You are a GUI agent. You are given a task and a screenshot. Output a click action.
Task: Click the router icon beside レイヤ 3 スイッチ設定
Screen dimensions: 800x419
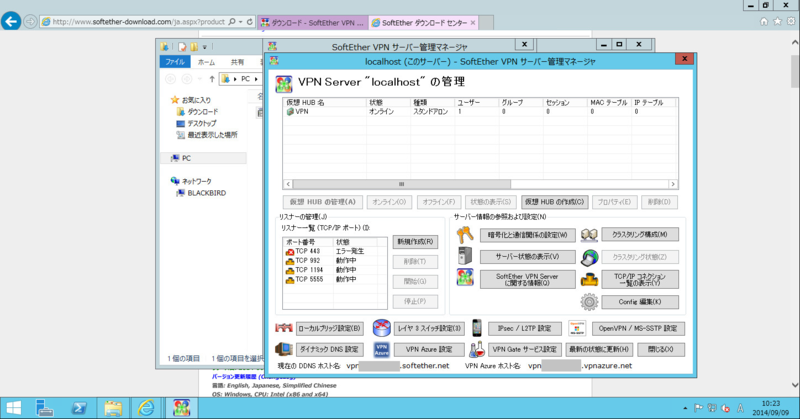(381, 328)
